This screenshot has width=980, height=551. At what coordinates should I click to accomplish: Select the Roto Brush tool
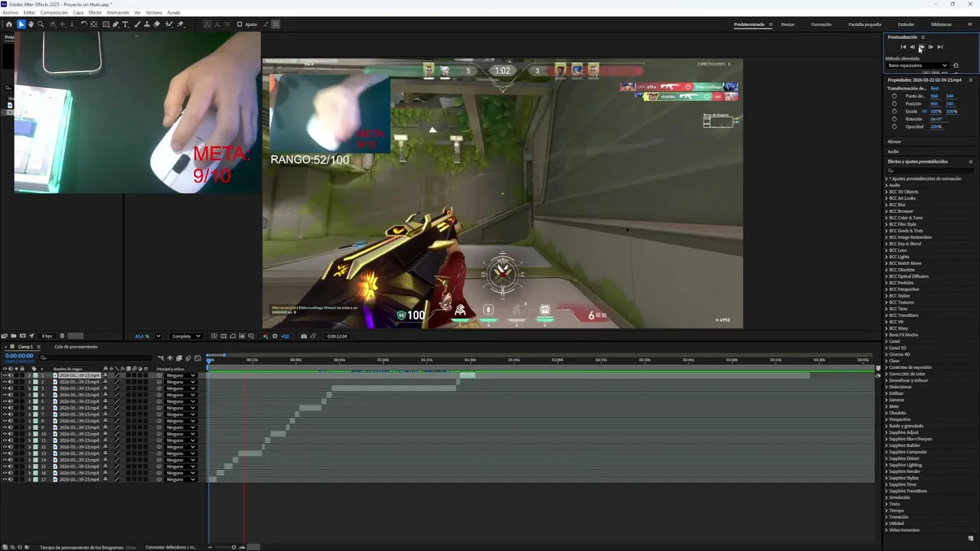[168, 24]
